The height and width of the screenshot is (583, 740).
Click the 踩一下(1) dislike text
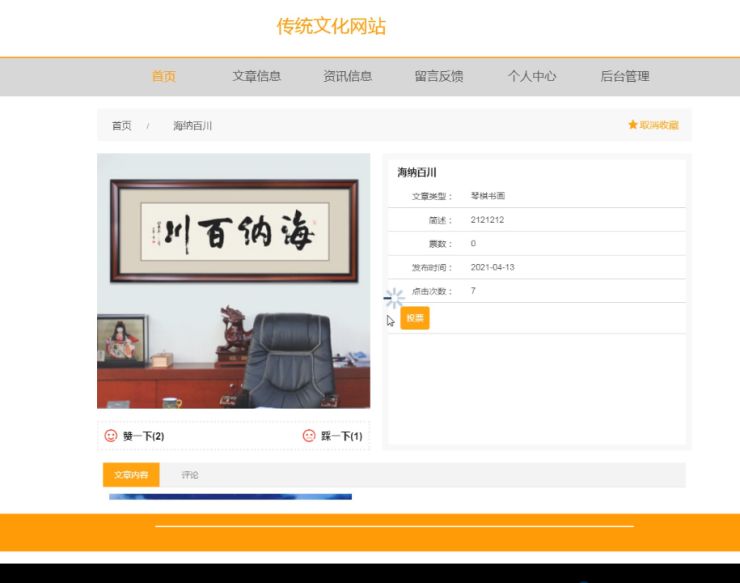[342, 436]
